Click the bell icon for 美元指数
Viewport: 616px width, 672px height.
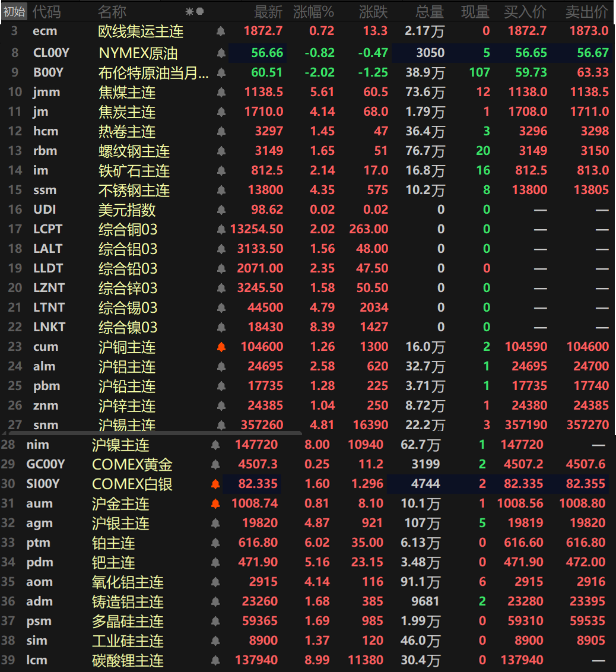[x=221, y=210]
